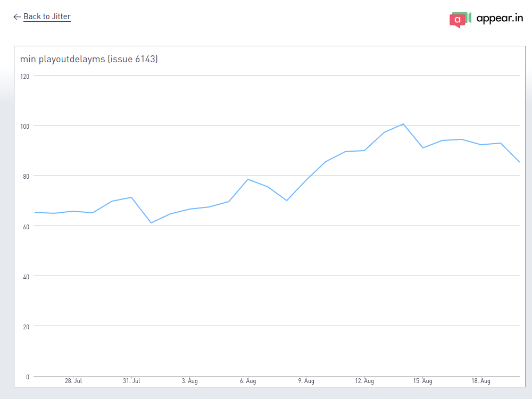532x399 pixels.
Task: Pick the 12. Aug axis tick label
Action: coord(364,381)
